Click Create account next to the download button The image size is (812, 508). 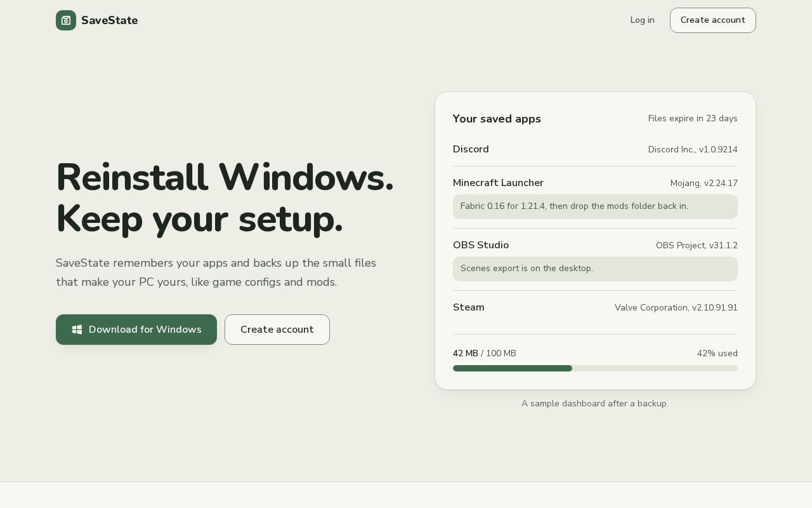point(277,330)
